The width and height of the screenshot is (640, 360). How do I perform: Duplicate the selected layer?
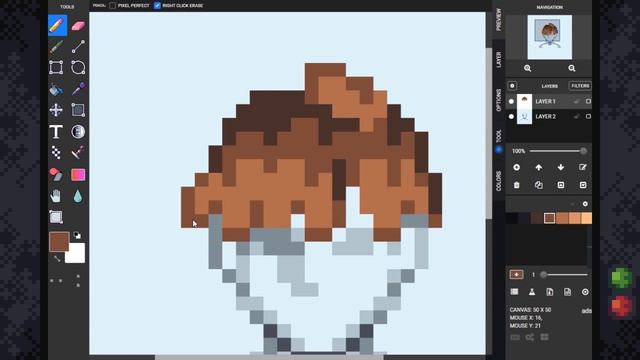pyautogui.click(x=539, y=185)
